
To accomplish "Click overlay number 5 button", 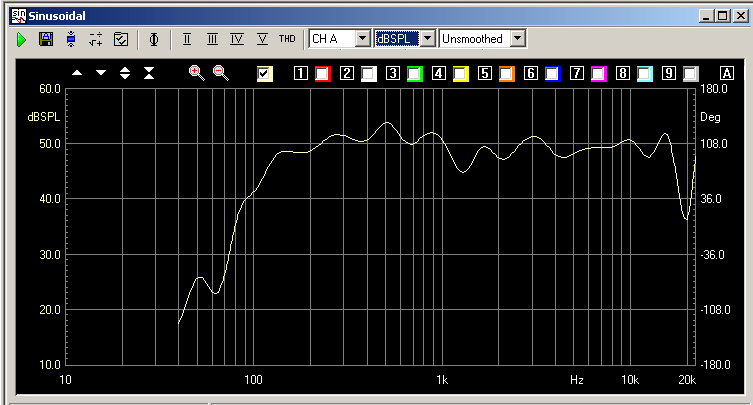I will pos(485,74).
